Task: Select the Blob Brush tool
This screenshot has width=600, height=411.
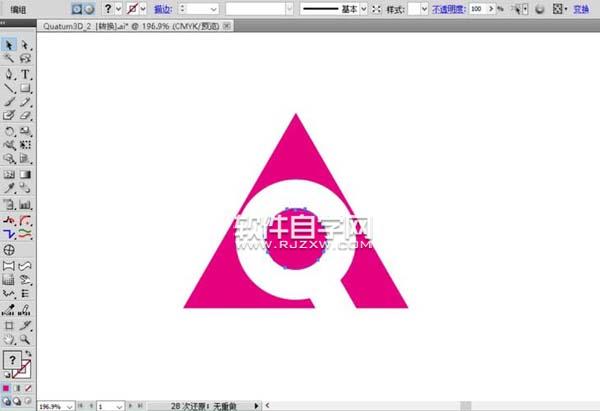Action: click(x=9, y=115)
